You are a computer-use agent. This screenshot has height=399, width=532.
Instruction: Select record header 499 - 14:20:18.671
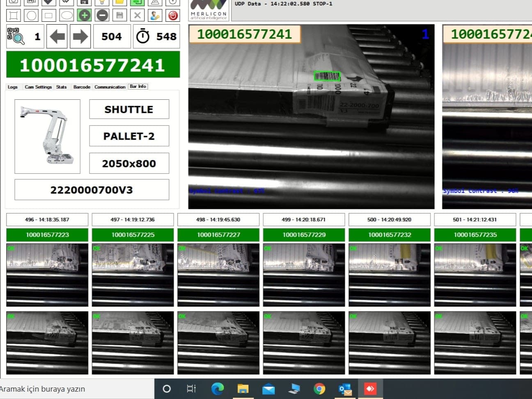click(304, 220)
